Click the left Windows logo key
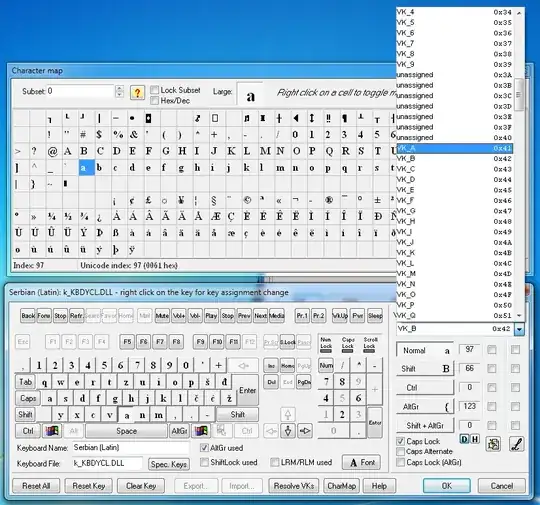 [52, 431]
